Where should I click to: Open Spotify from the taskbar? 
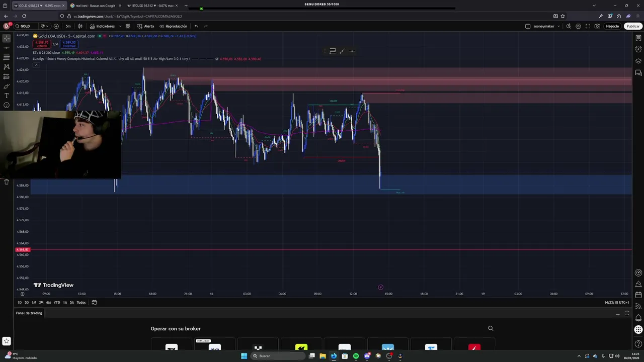pos(356,356)
